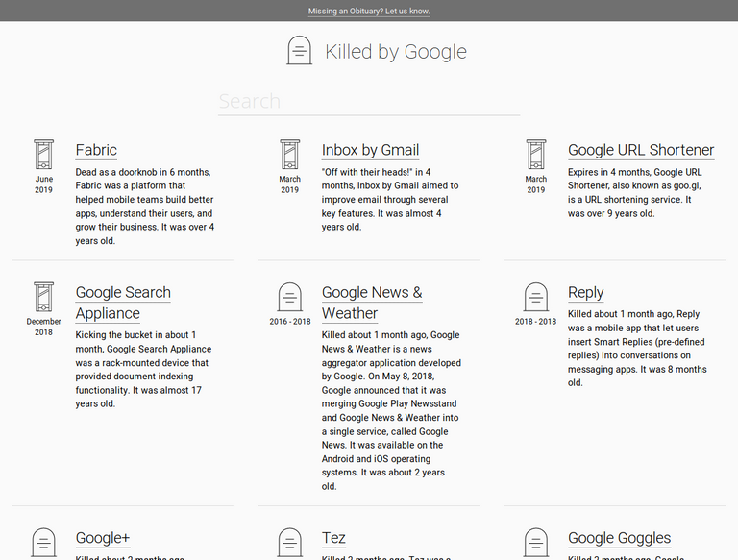Open the Google News & Weather link
Image resolution: width=738 pixels, height=560 pixels.
pos(372,303)
